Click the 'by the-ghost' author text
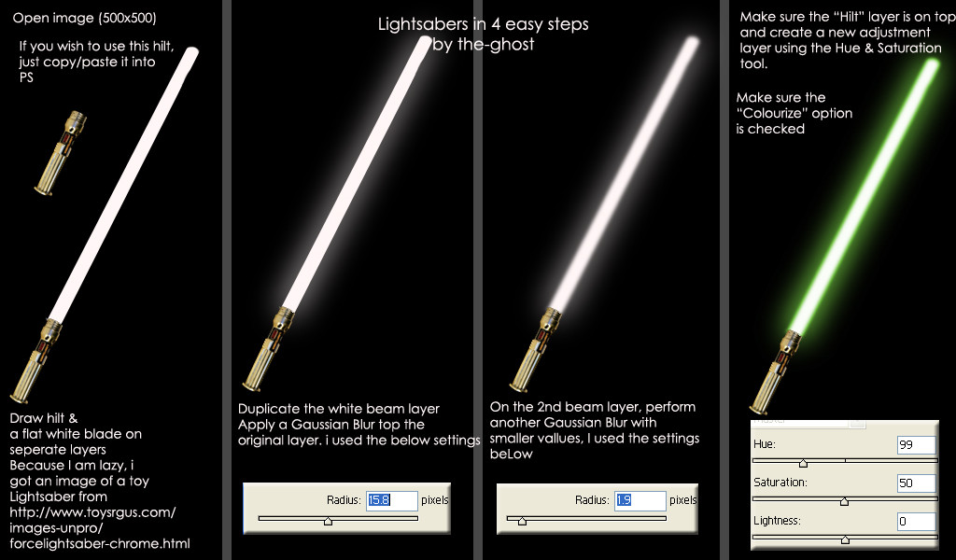Image resolution: width=956 pixels, height=560 pixels. click(483, 45)
